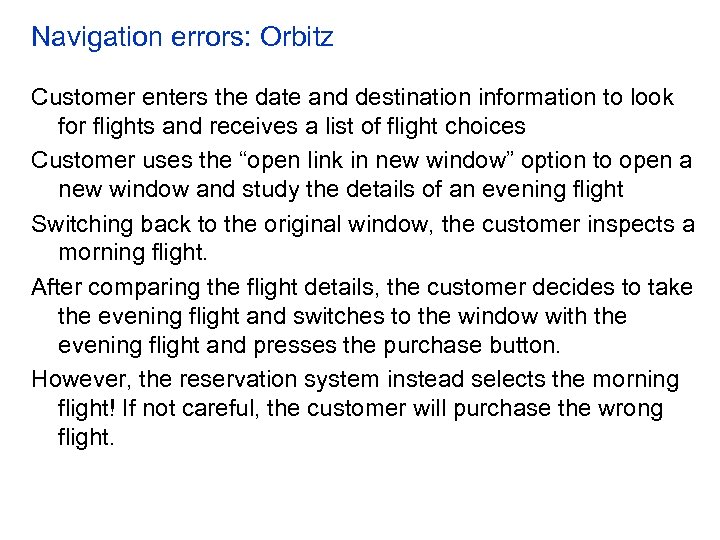Click the slide title 'Navigation errors: Orbitz'
The image size is (720, 540).
182,38
